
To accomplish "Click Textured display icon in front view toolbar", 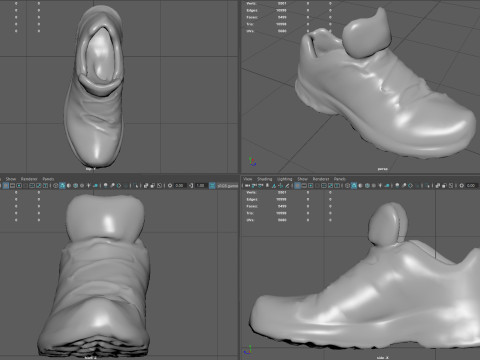I will pyautogui.click(x=82, y=185).
